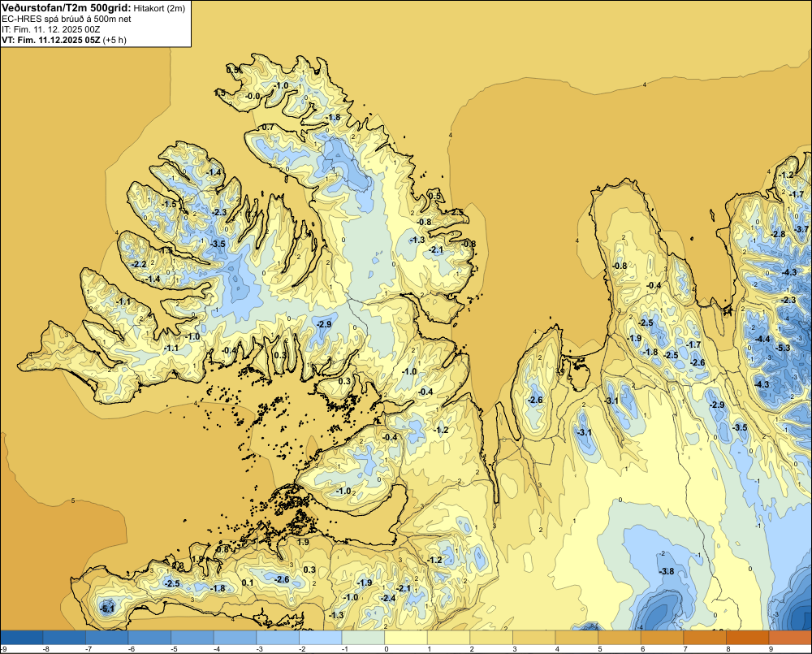The image size is (812, 654).
Task: Click the '0' tick label on color scale
Action: (x=387, y=649)
